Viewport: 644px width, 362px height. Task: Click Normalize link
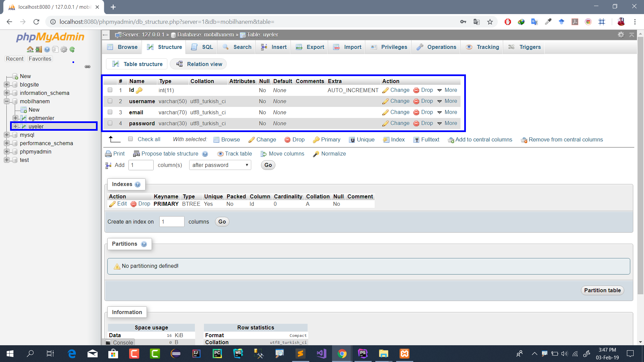point(329,154)
